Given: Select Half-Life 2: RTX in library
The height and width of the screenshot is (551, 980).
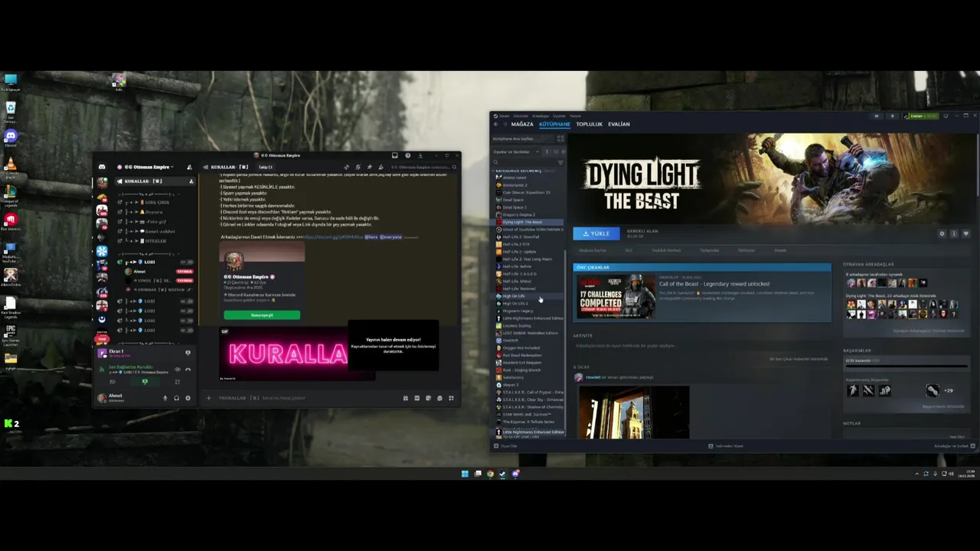Looking at the screenshot, I should (515, 244).
